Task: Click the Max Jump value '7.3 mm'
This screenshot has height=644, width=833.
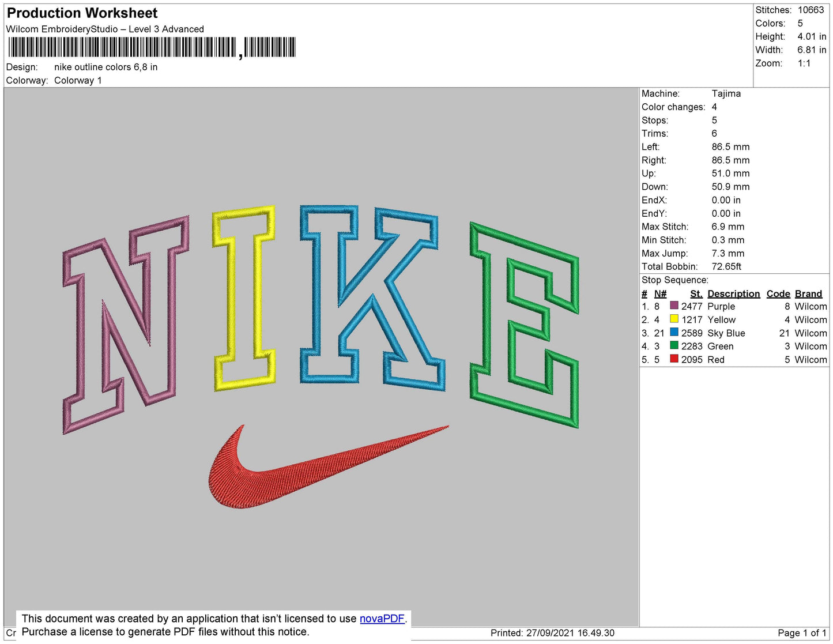Action: (728, 253)
